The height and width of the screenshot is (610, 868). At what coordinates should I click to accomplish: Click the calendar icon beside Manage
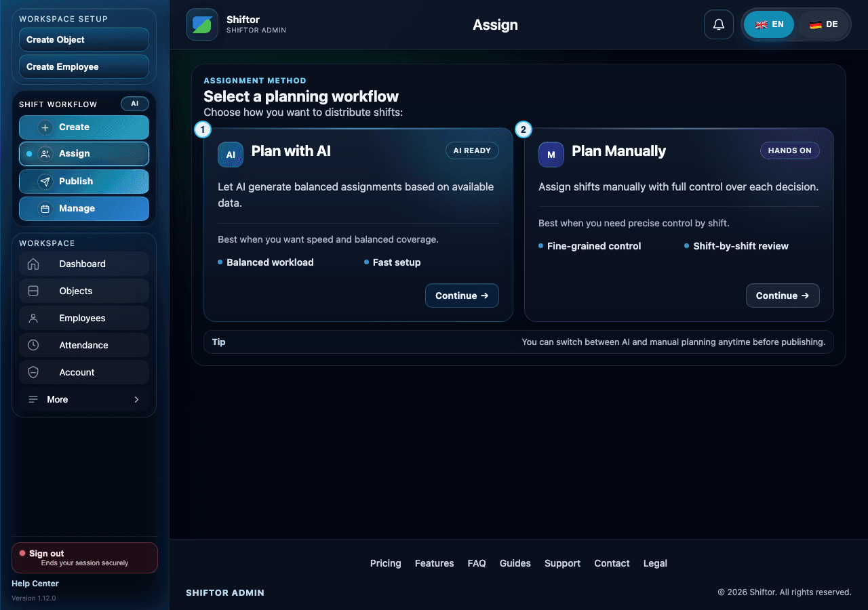(x=45, y=209)
